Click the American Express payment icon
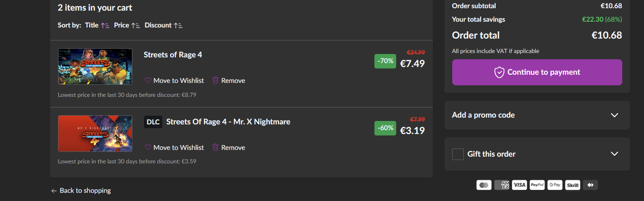 point(501,185)
